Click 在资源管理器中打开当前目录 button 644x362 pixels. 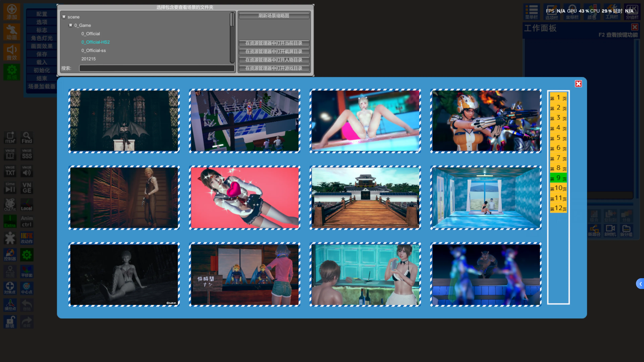(x=274, y=43)
